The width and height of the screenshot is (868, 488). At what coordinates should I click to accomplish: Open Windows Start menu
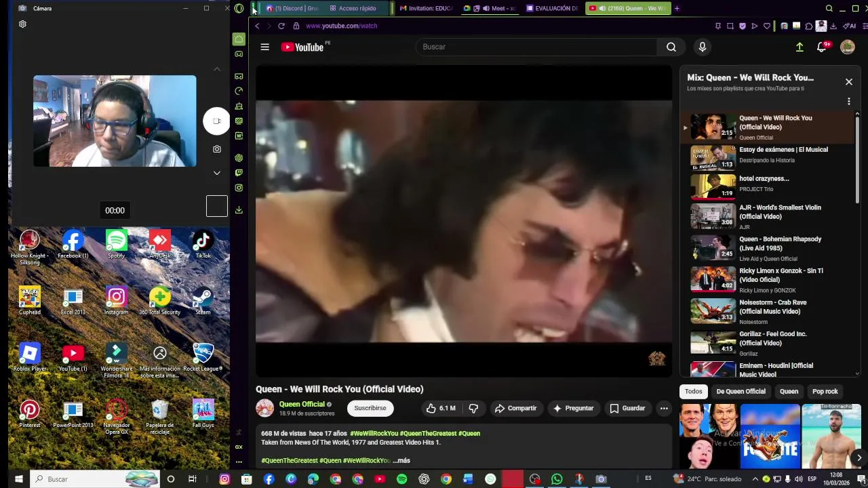click(x=19, y=479)
